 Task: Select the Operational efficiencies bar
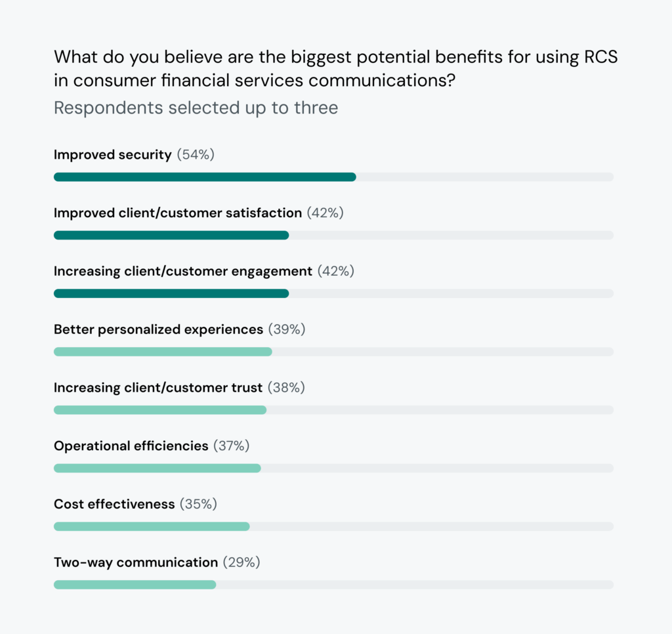coord(333,468)
